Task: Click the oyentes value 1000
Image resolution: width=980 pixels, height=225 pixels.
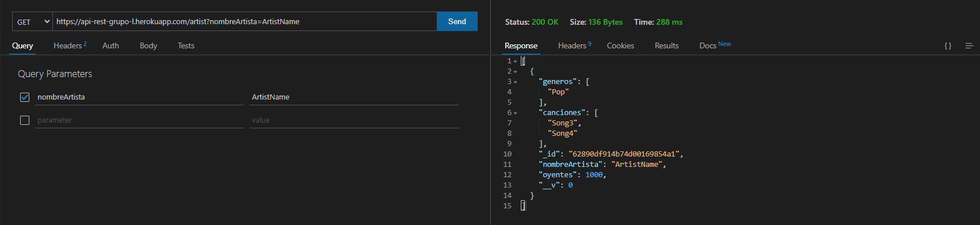Action: (594, 174)
